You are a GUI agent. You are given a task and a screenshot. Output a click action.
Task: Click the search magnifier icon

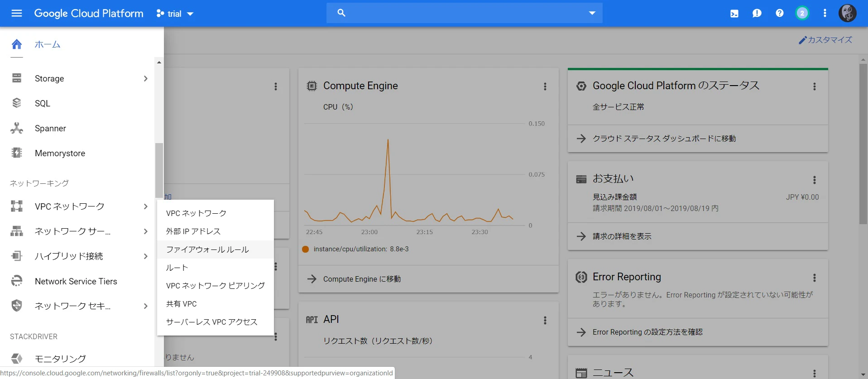click(x=341, y=13)
